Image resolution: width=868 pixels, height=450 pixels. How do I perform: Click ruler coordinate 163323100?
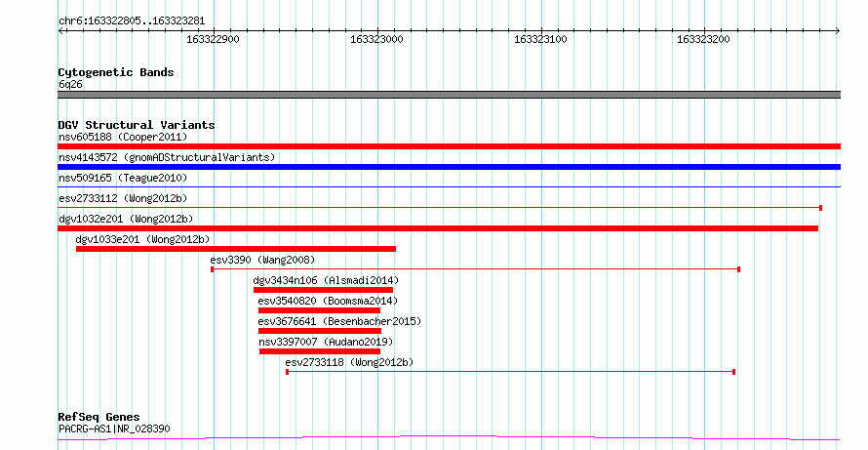click(x=540, y=39)
